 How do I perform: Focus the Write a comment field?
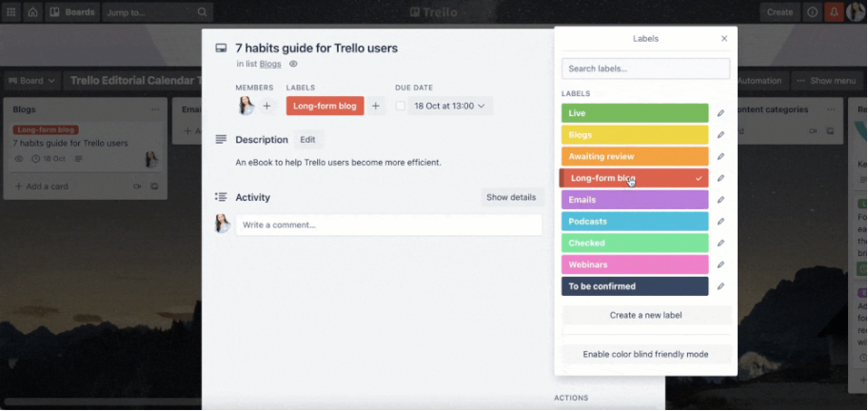click(389, 225)
